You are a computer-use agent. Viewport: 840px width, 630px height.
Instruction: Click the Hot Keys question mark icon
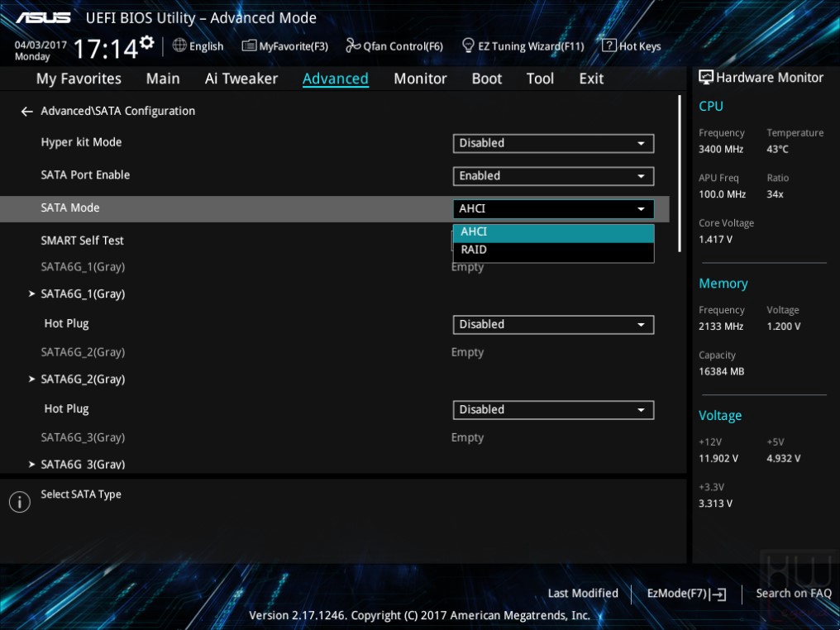pyautogui.click(x=609, y=45)
